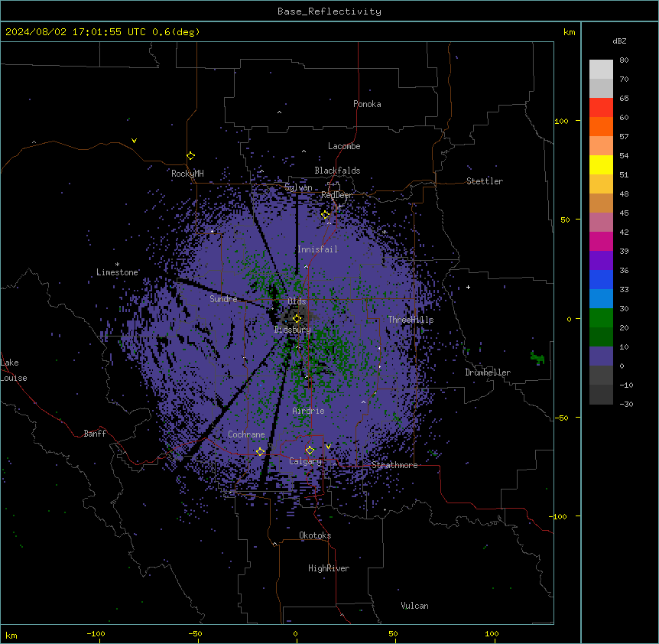Pick the bright green 20-30 dBZ swatch
Viewport: 659px width, 644px height.
tap(601, 318)
